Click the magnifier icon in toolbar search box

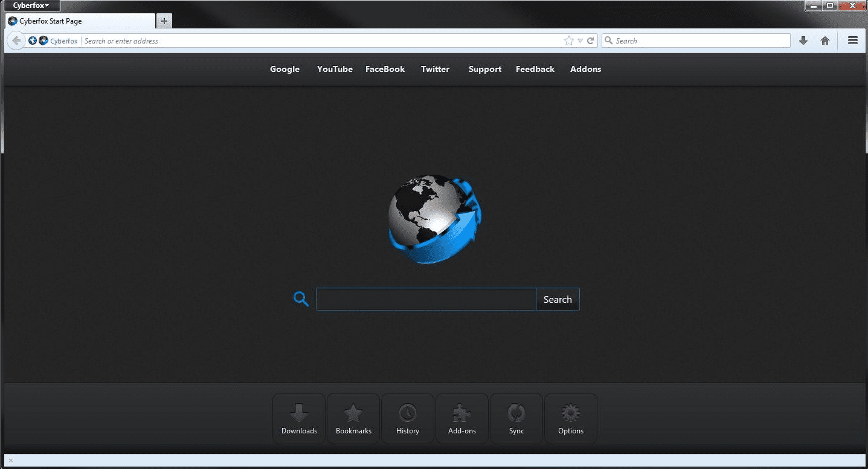coord(609,40)
